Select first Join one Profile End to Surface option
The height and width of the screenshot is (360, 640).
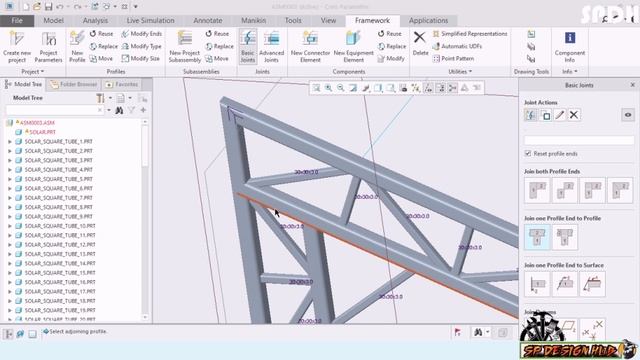point(537,284)
